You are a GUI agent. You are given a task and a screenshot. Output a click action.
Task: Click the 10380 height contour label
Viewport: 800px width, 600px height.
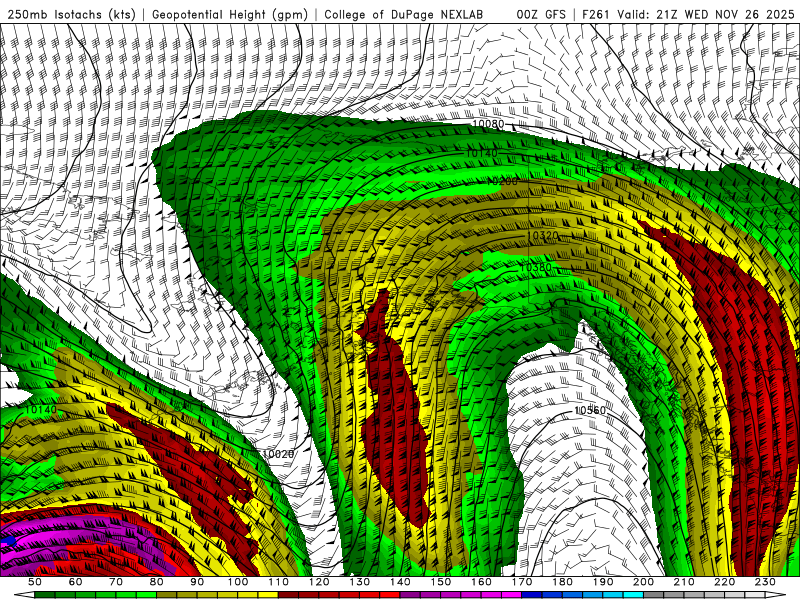(536, 267)
